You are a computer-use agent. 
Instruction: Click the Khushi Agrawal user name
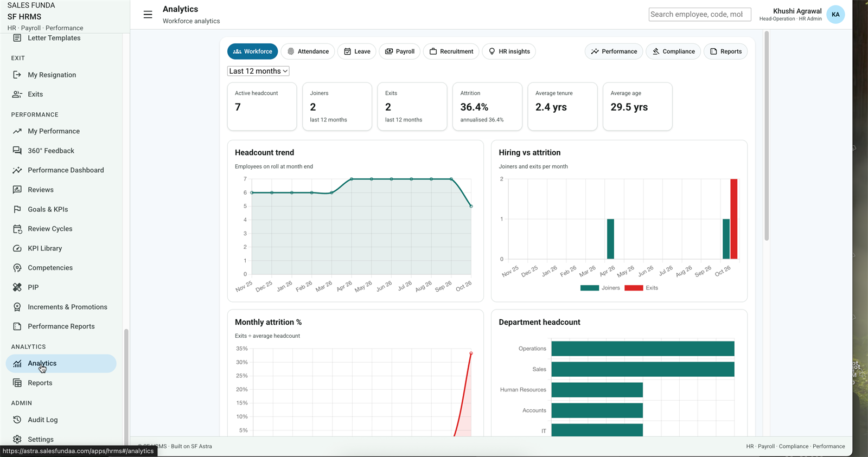797,11
